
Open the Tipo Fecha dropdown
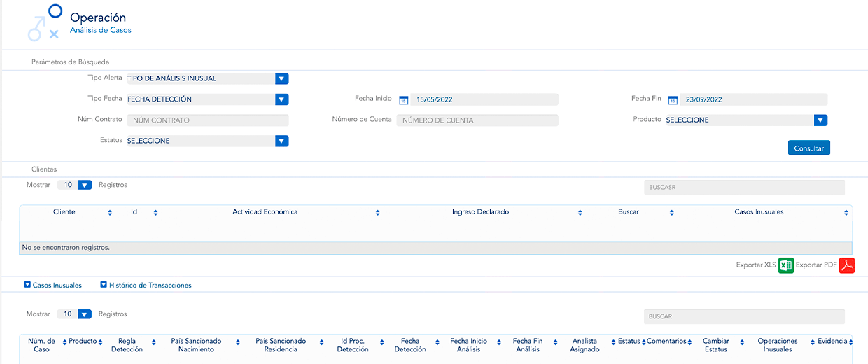click(281, 99)
